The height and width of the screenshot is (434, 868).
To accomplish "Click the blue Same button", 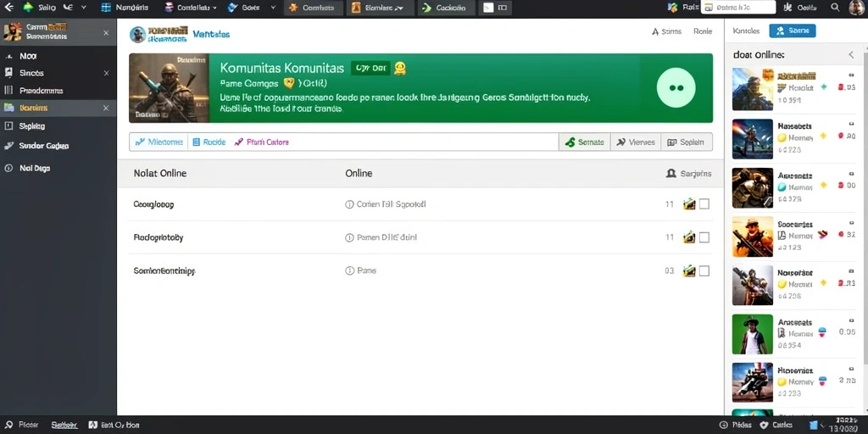I will click(793, 31).
